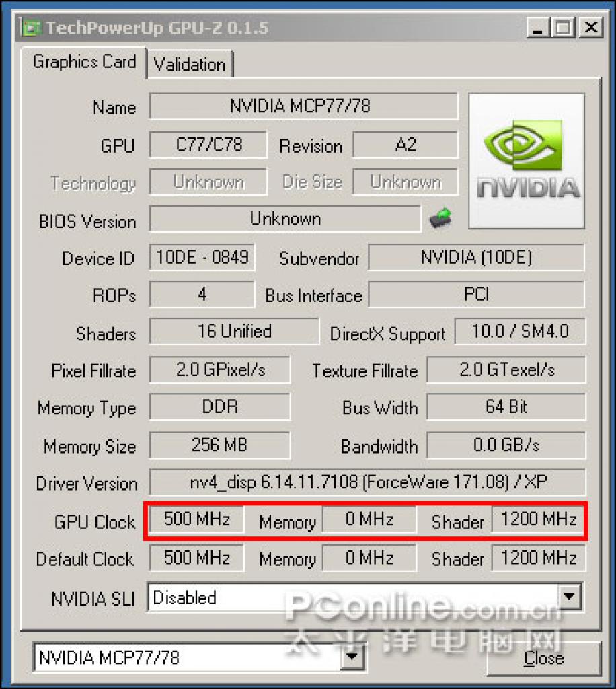Click the BIOS save chip icon
Screen dimensions: 616x689
point(440,217)
